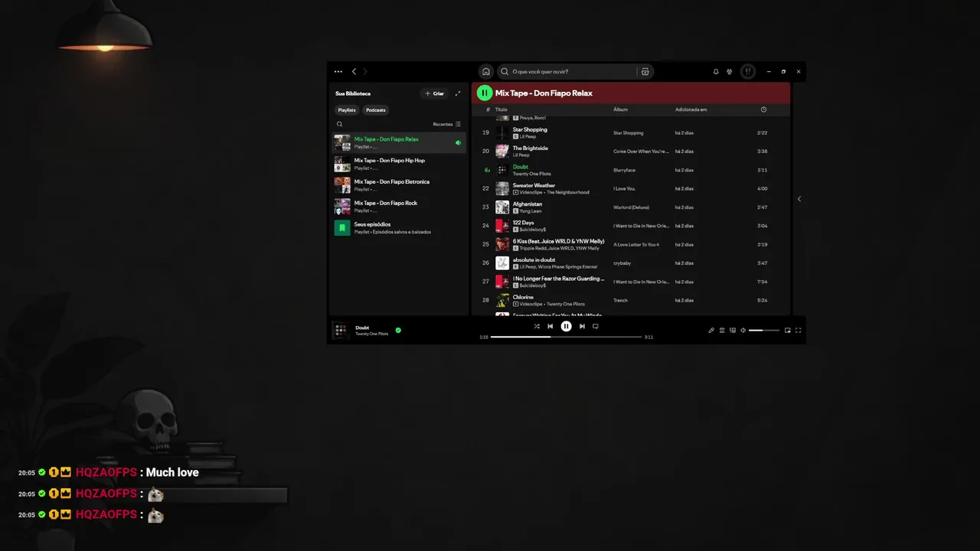Open friend activity icon

click(730, 71)
